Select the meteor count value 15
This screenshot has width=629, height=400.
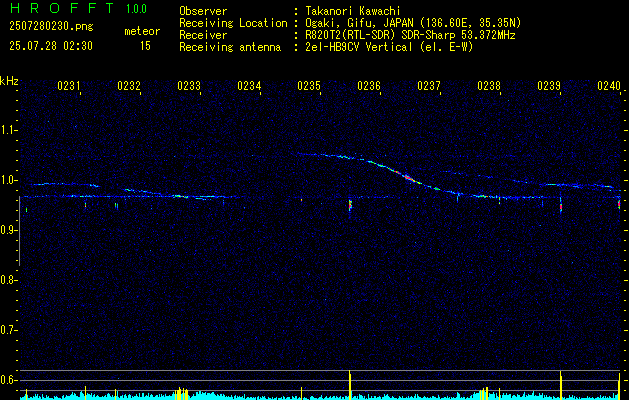point(145,46)
